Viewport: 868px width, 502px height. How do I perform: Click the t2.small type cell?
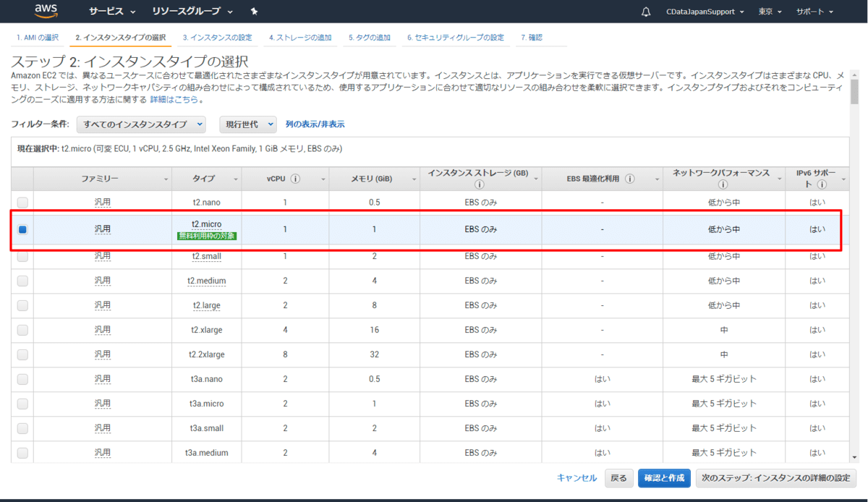(207, 256)
